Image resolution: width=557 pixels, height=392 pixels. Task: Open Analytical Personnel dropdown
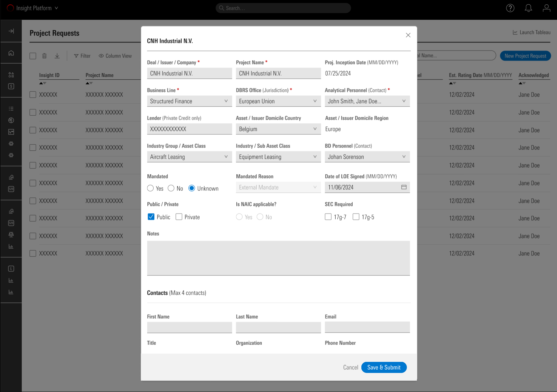[367, 101]
